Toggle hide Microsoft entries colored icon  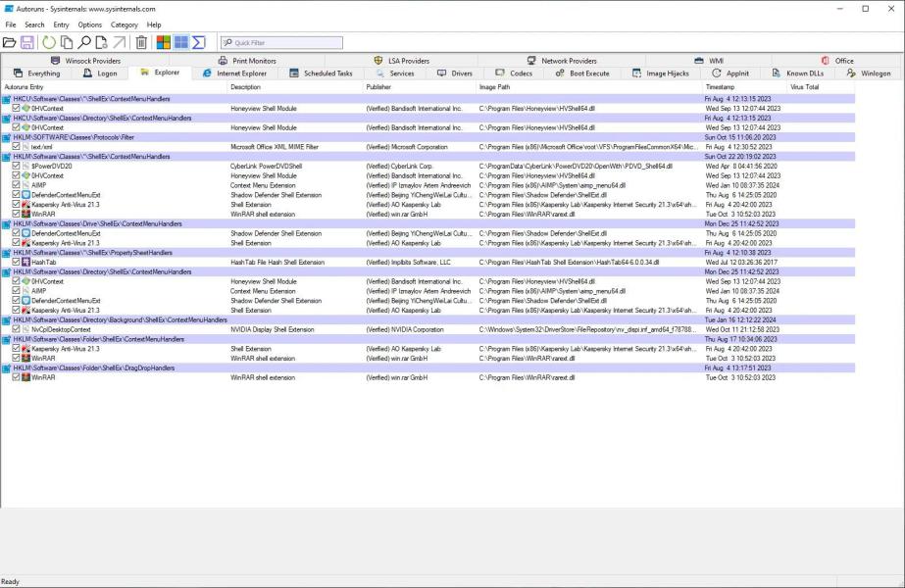tap(164, 42)
